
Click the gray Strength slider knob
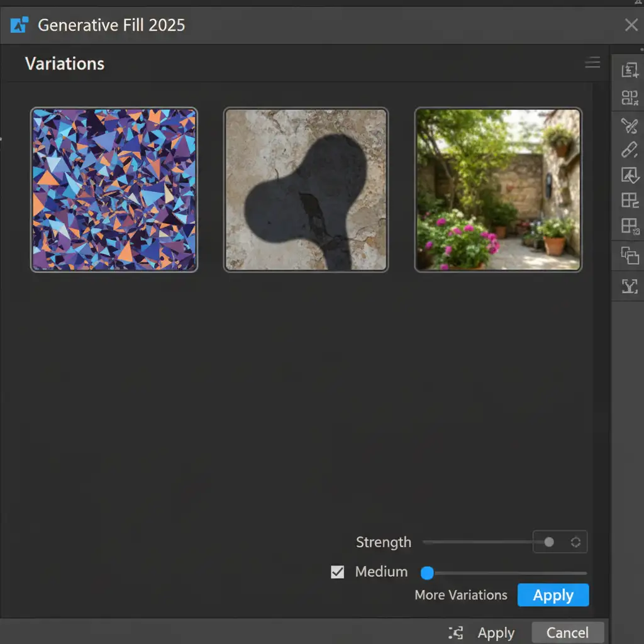point(549,542)
